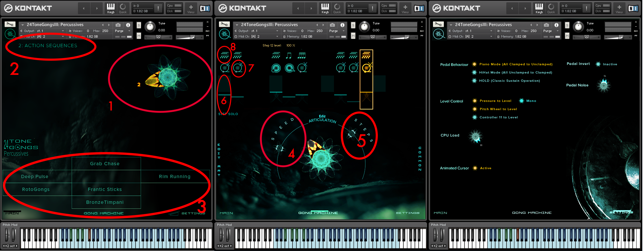Click the yellow gong articulation icon of step 12

[x=367, y=68]
